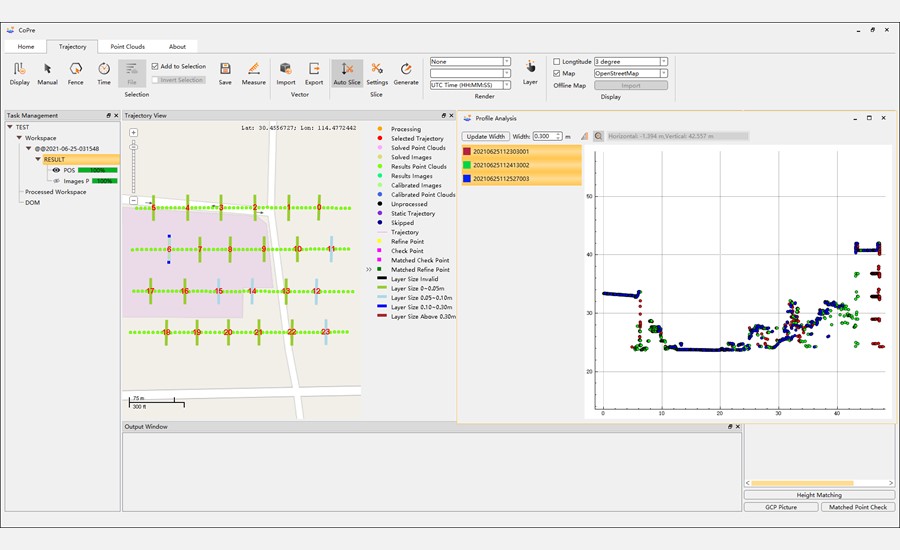Select the Fence selection tool
This screenshot has height=550, width=900.
[x=76, y=71]
